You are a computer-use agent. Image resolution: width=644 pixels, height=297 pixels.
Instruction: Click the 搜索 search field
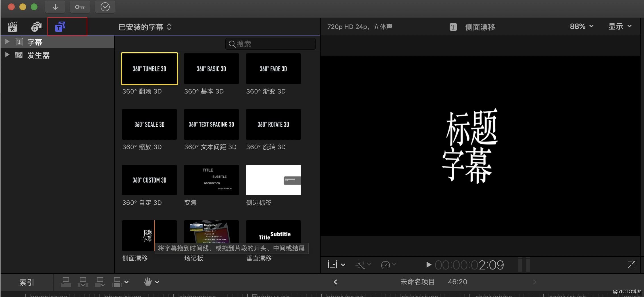point(271,44)
